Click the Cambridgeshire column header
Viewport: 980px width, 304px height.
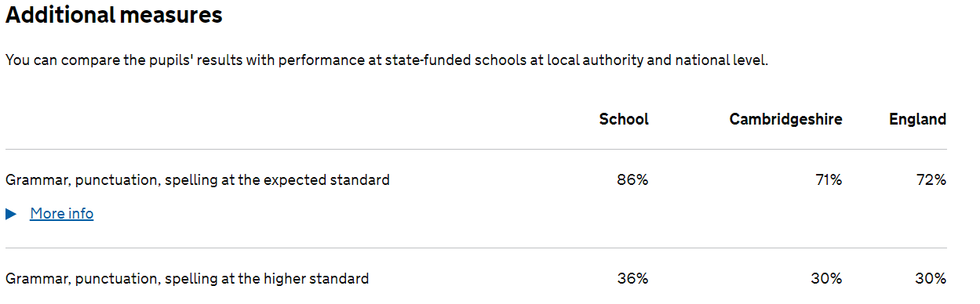tap(785, 119)
